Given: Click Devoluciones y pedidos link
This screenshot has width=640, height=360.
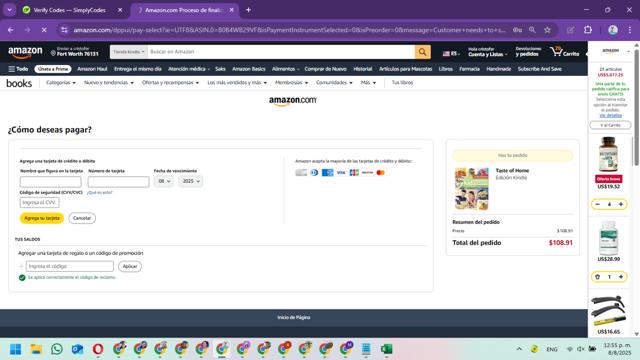Looking at the screenshot, I should [x=528, y=52].
